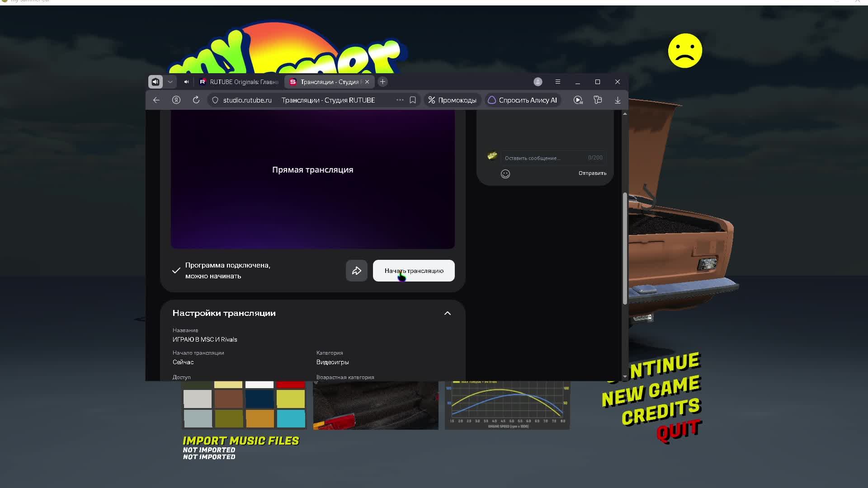Image resolution: width=868 pixels, height=488 pixels.
Task: Click the scrollbar down arrow
Action: pyautogui.click(x=625, y=376)
